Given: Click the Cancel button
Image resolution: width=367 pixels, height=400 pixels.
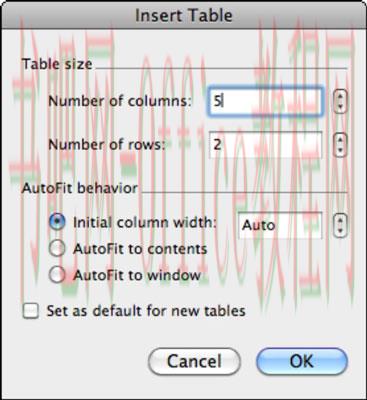Looking at the screenshot, I should tap(194, 361).
